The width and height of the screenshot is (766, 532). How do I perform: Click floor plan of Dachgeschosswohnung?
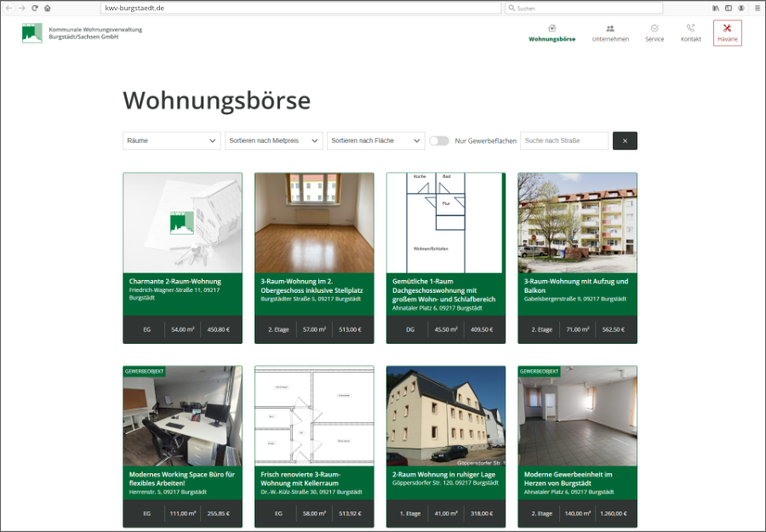tap(446, 223)
